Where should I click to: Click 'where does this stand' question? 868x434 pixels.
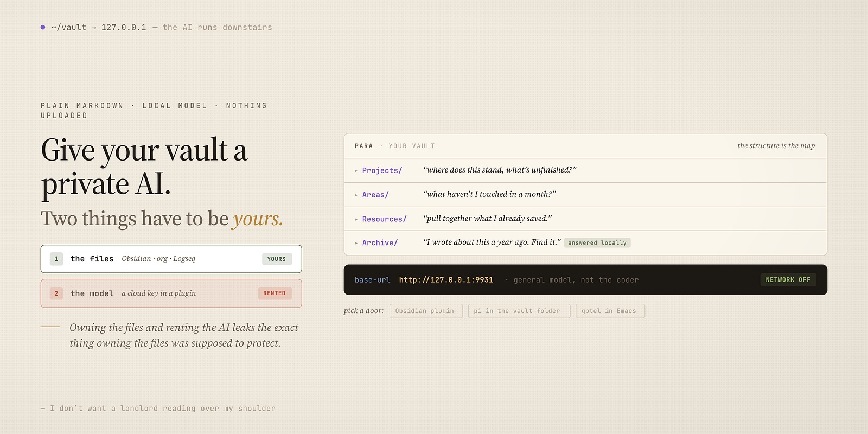(500, 170)
